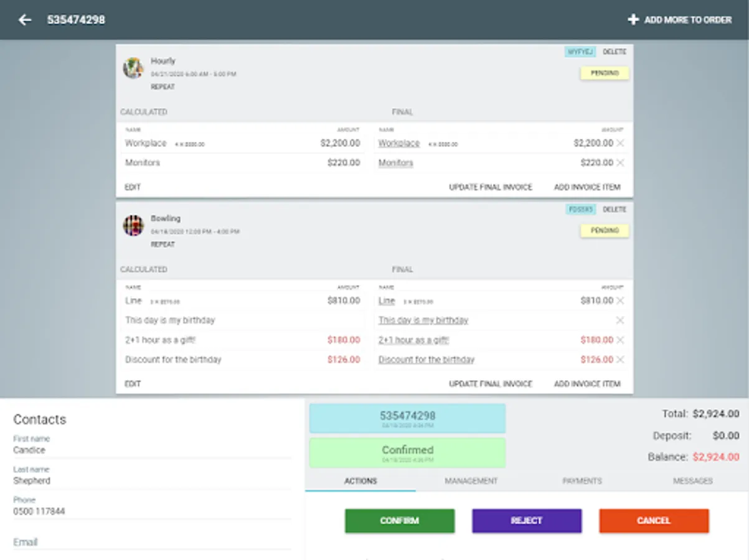The width and height of the screenshot is (749, 560).
Task: Edit the First name field Candice
Action: tap(152, 450)
